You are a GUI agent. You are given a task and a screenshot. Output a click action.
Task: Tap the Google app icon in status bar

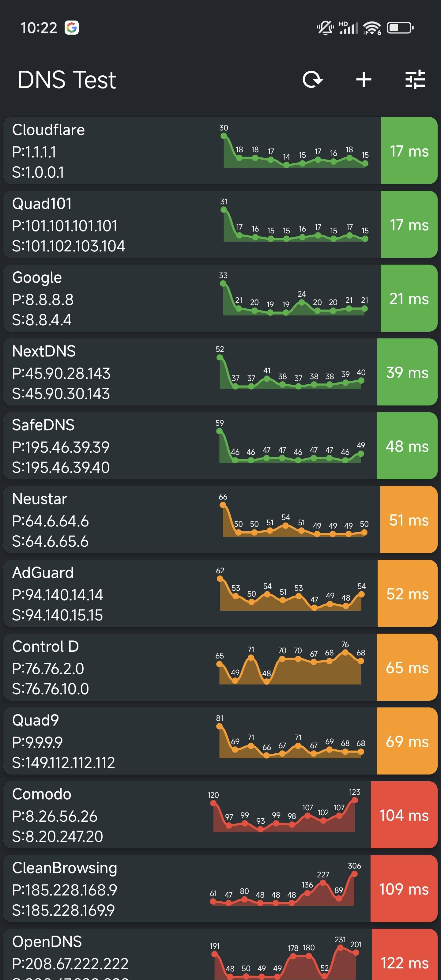72,28
